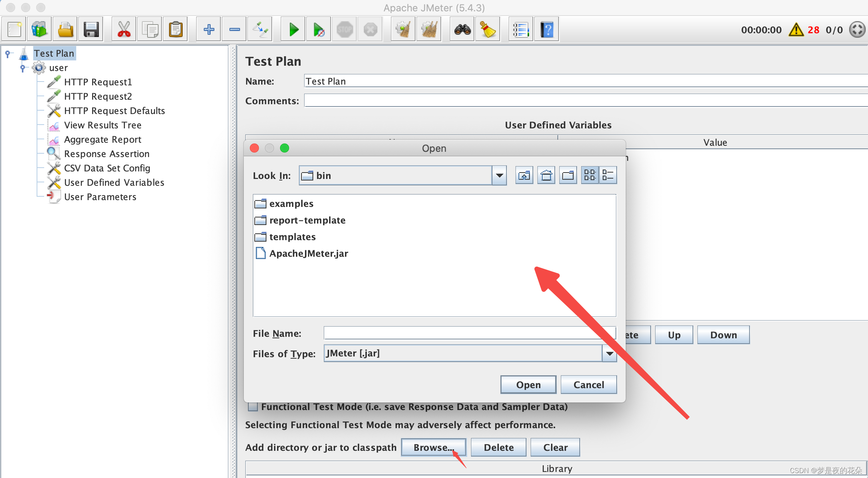Open the Look In folder dropdown

click(x=499, y=175)
